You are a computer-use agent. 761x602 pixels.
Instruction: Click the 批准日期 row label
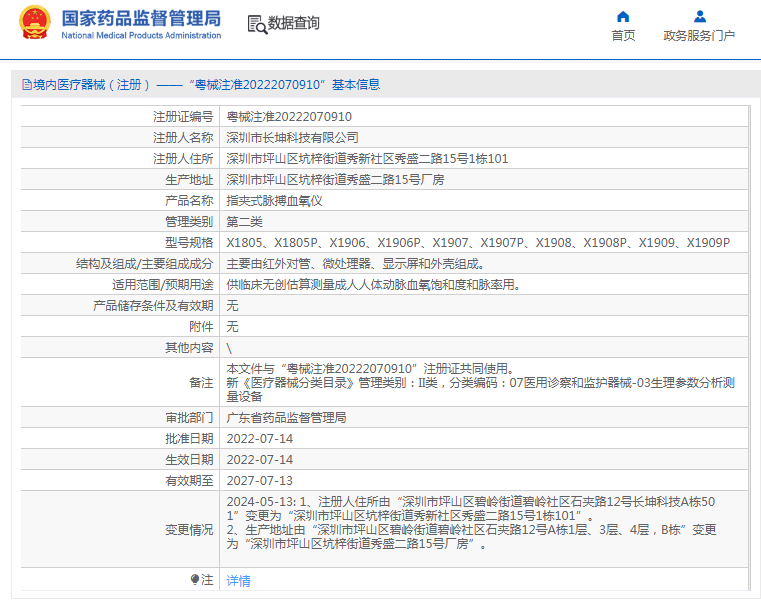point(189,438)
